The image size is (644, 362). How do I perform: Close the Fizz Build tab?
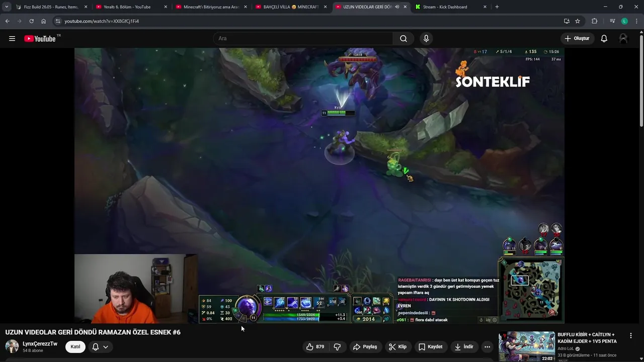click(86, 7)
